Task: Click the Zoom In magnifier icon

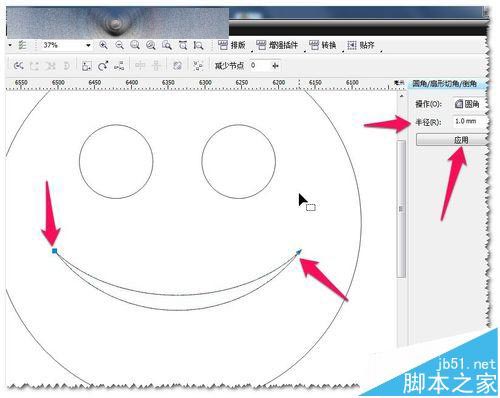Action: (x=104, y=45)
